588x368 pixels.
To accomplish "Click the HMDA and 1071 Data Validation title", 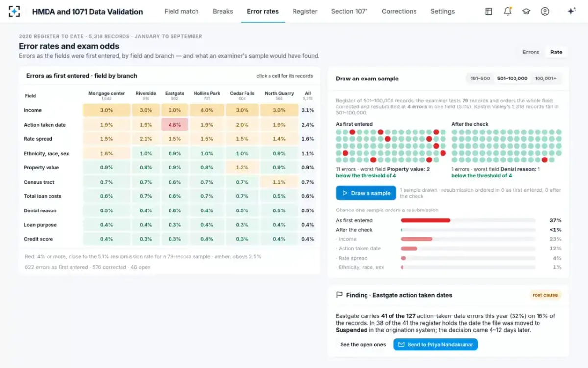I will [x=88, y=11].
